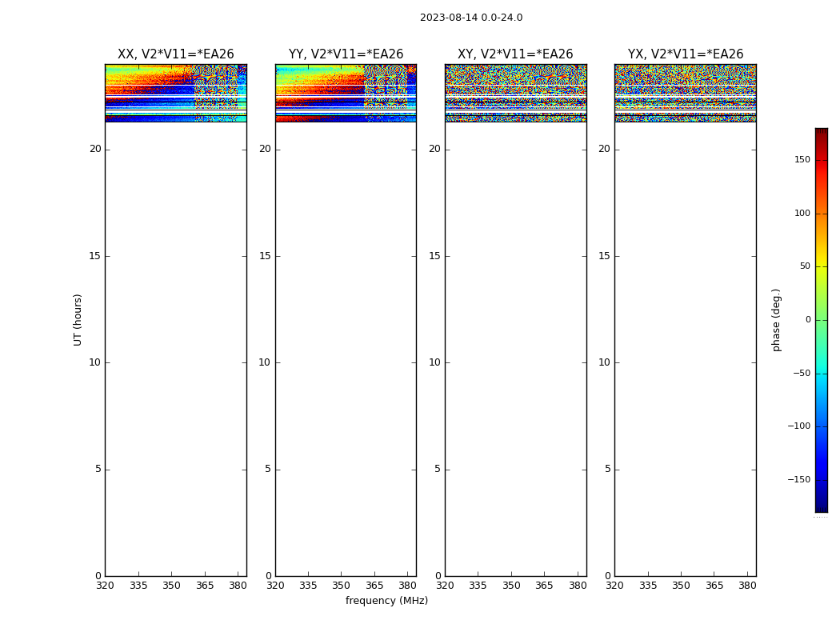The width and height of the screenshot is (840, 640).
Task: Click the colorbar tick value 50
Action: [x=805, y=266]
